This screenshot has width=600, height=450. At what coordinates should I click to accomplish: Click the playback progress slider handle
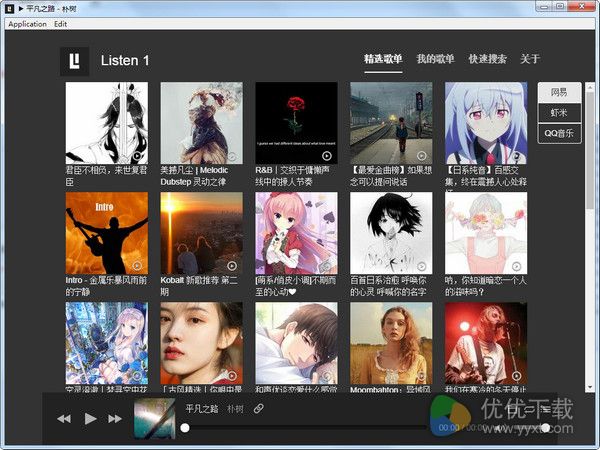[185, 428]
